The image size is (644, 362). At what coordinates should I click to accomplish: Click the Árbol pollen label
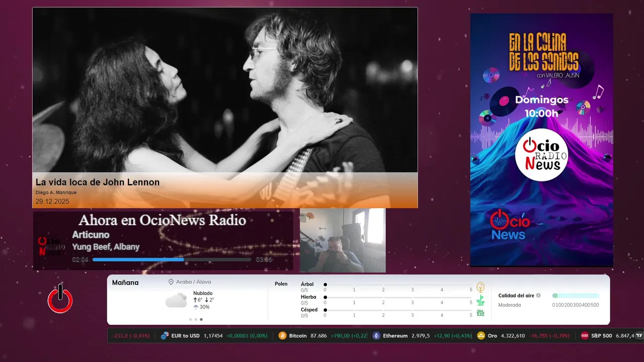307,284
